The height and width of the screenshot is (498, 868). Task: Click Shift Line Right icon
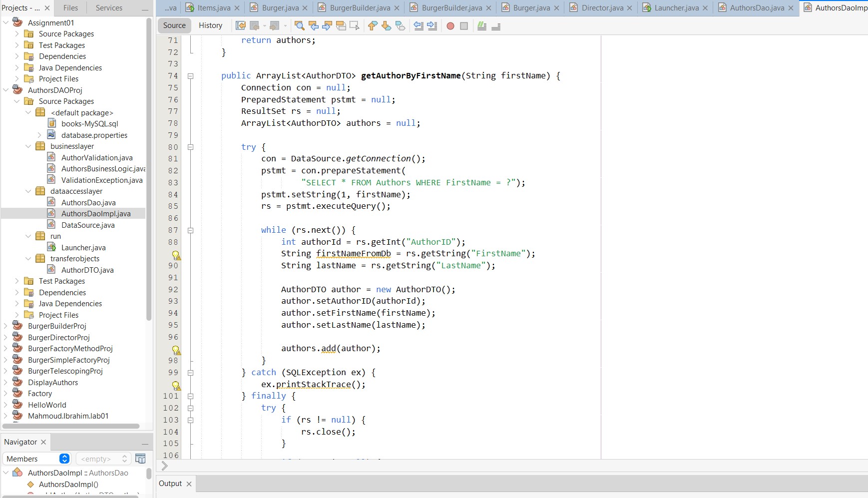[x=433, y=26]
